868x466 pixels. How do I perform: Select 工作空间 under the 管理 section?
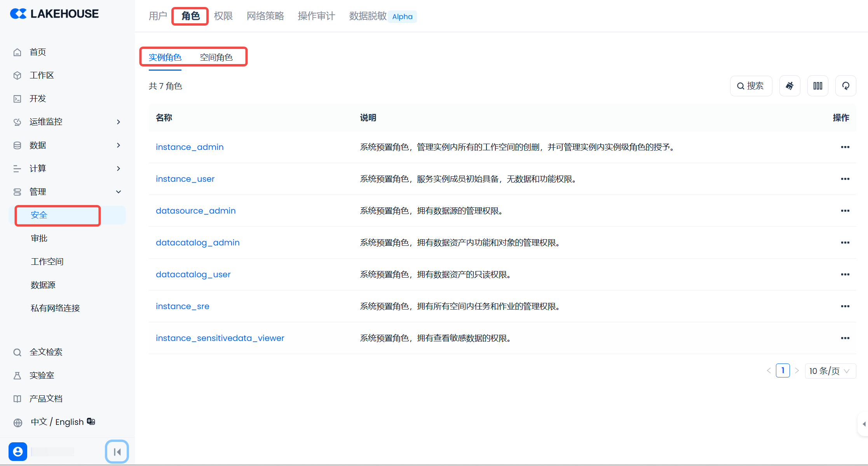click(x=47, y=262)
